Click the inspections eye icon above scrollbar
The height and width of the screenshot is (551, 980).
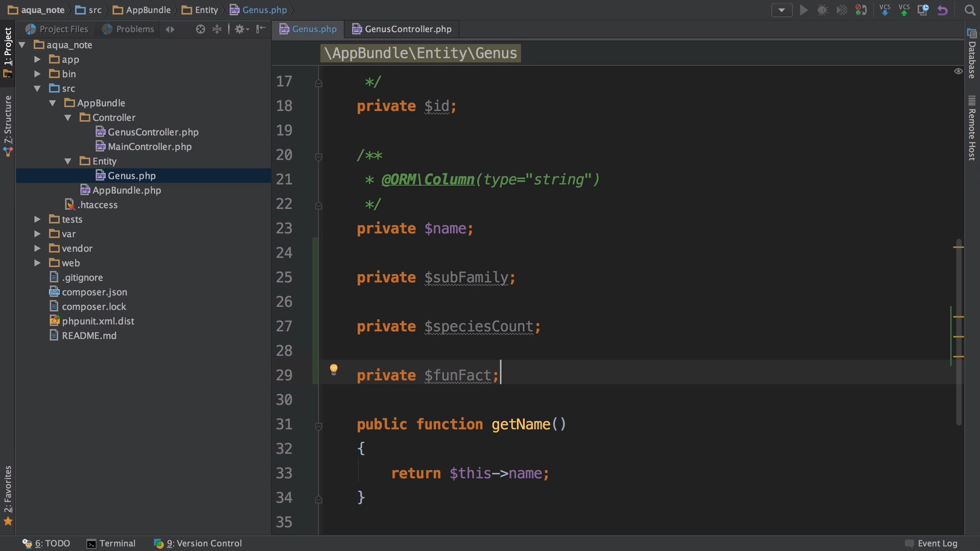958,71
